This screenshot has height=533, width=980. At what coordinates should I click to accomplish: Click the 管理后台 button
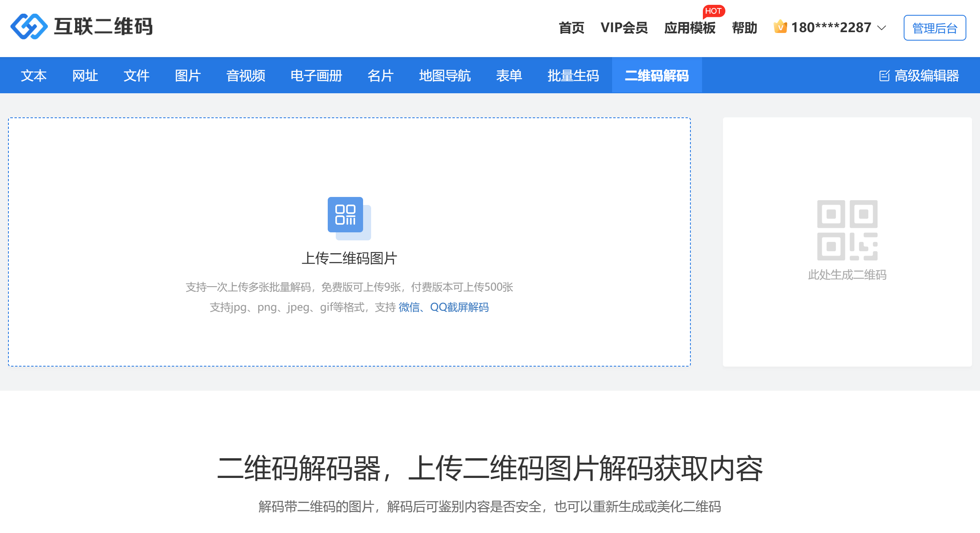coord(935,28)
